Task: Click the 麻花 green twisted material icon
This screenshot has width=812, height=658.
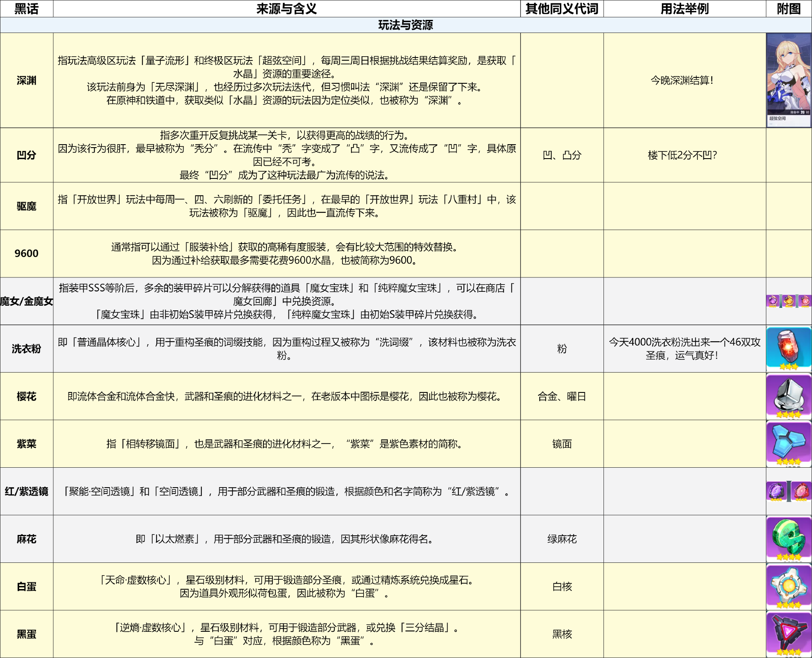Action: (789, 539)
